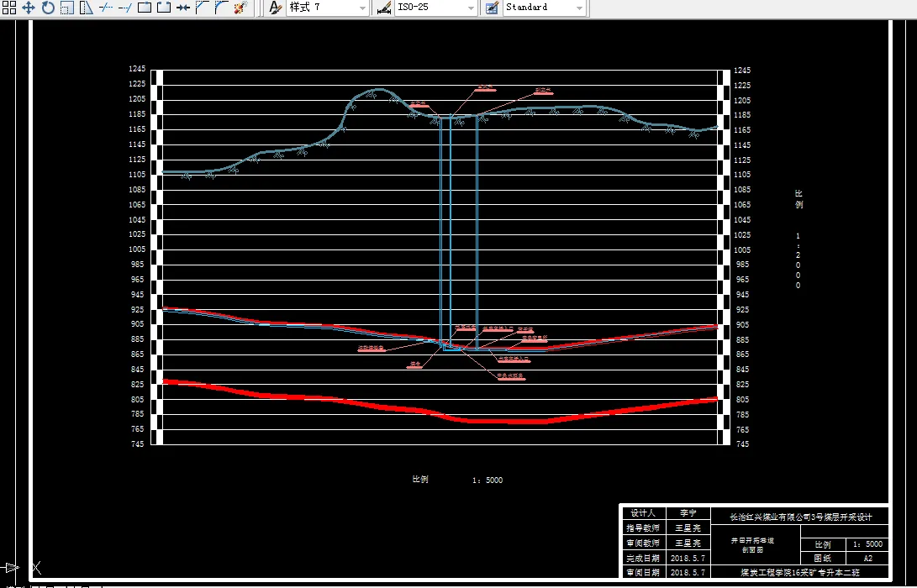Pick the Trim tool
Screen dimensions: 917x588
click(106, 7)
